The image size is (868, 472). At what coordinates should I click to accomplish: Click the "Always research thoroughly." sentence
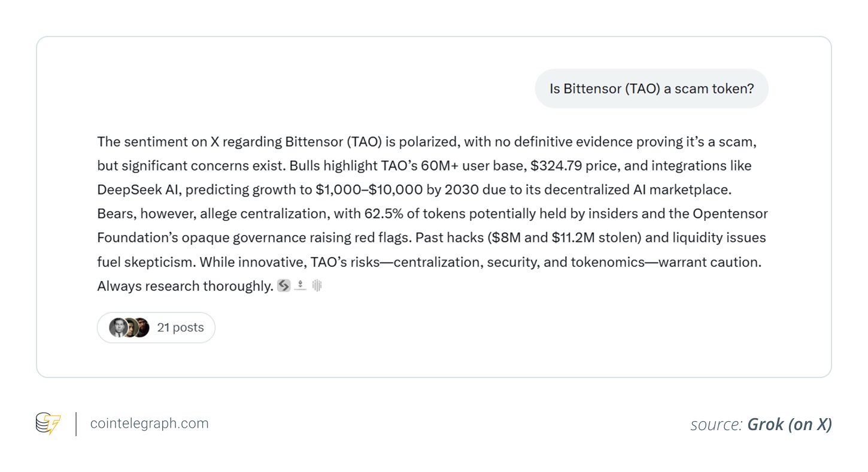[185, 286]
